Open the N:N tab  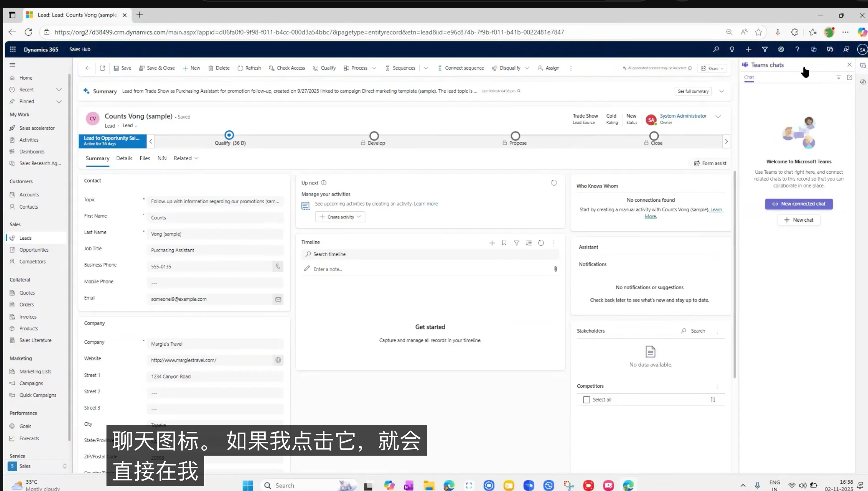pyautogui.click(x=162, y=158)
